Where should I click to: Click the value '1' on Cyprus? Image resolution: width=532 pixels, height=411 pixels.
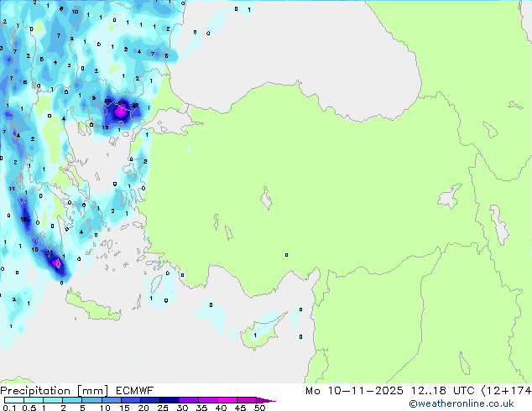[x=255, y=336]
